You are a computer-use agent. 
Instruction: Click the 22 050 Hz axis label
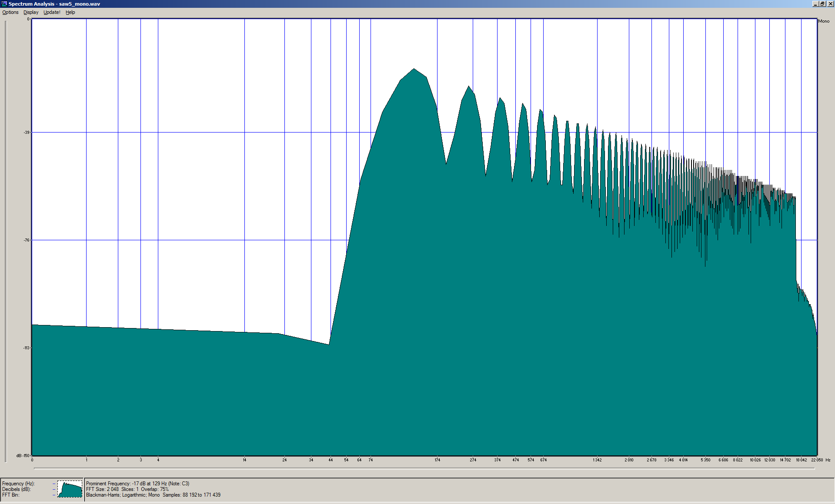click(817, 460)
